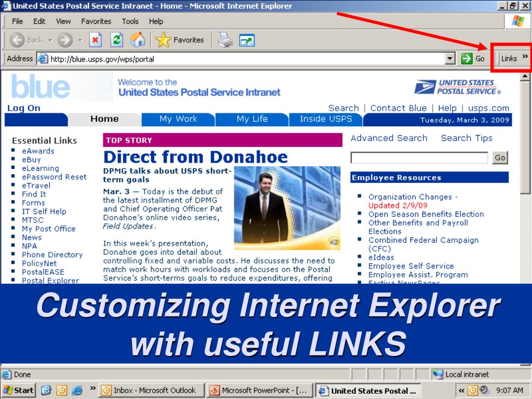Click the Advanced Search link

[389, 138]
